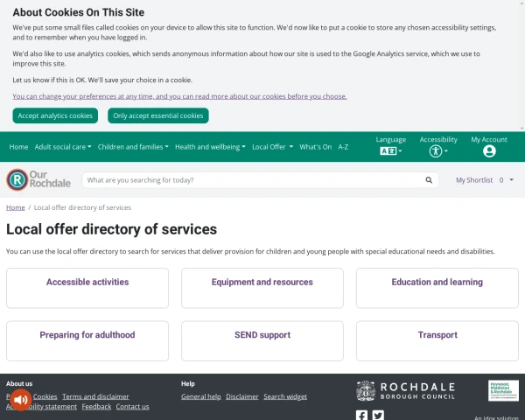
Task: Accept analytics cookies
Action: [x=55, y=115]
